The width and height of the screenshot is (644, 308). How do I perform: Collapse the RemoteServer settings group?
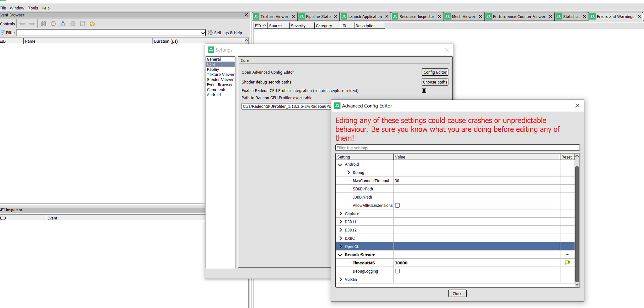pos(340,255)
